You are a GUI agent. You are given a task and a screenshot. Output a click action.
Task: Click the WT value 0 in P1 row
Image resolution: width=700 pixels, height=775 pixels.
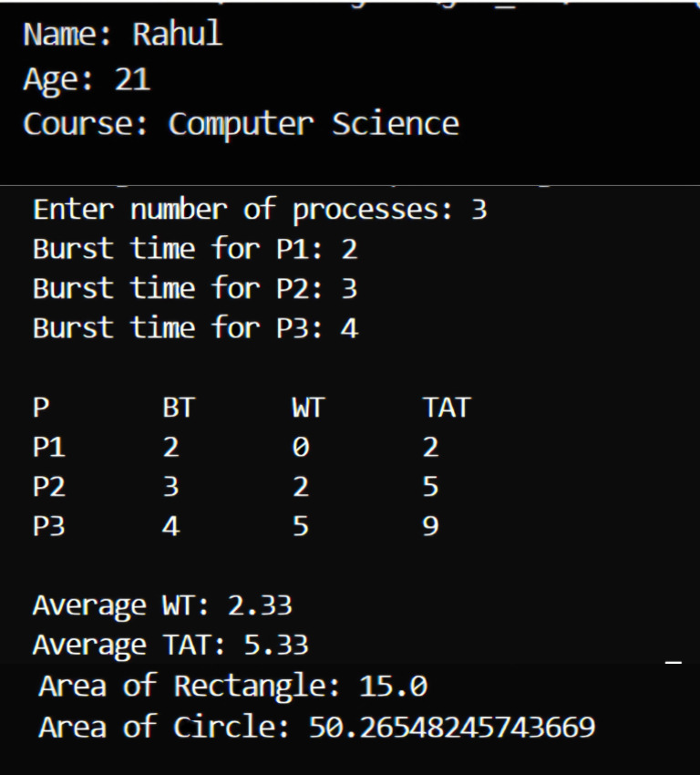tap(301, 448)
